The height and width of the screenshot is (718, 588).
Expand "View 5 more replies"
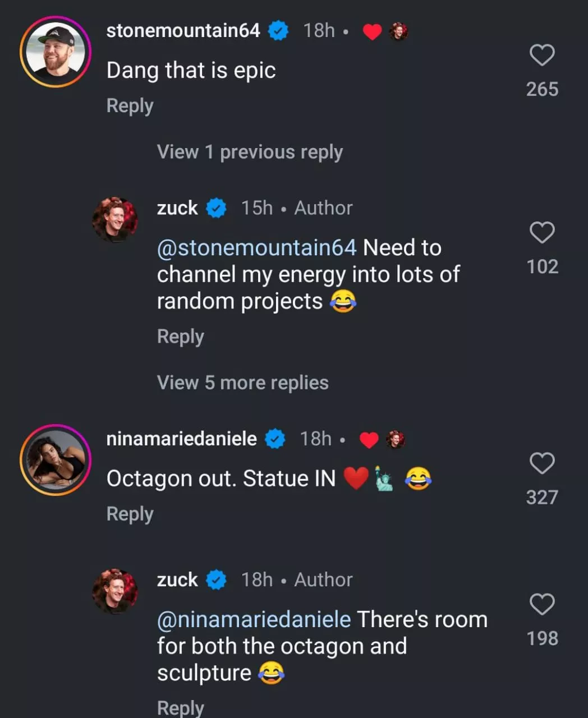(x=242, y=383)
